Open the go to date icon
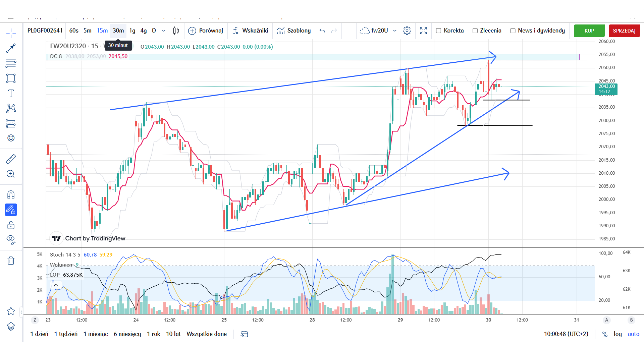The height and width of the screenshot is (342, 644). 244,334
